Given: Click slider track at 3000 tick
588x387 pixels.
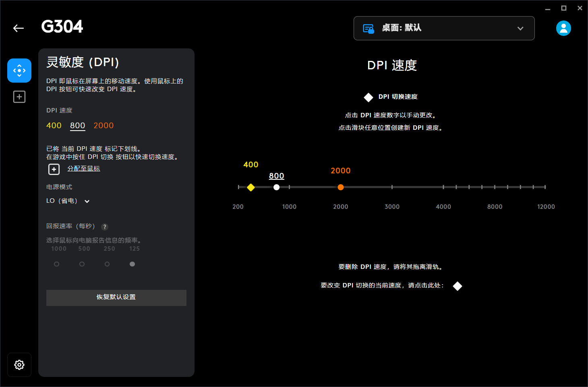Looking at the screenshot, I should [392, 187].
